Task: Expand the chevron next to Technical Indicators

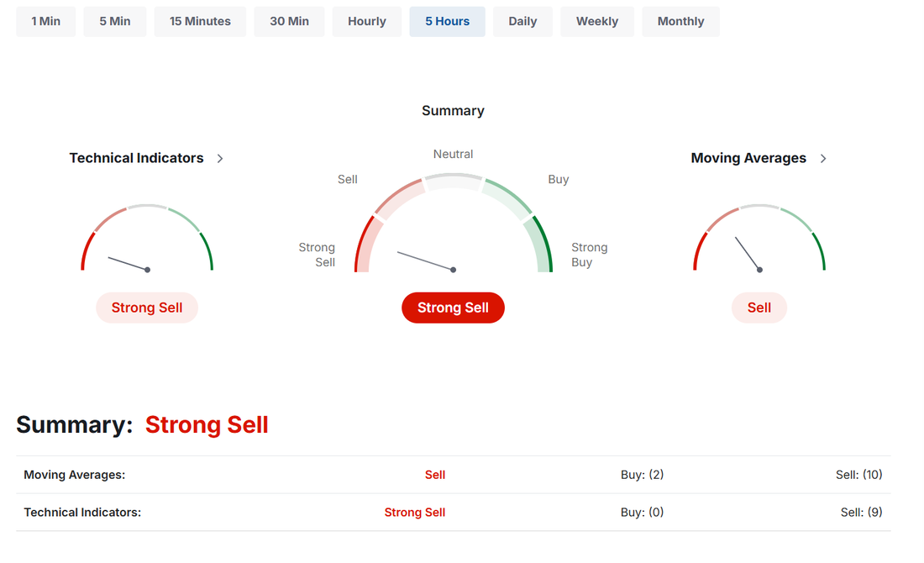Action: pyautogui.click(x=220, y=159)
